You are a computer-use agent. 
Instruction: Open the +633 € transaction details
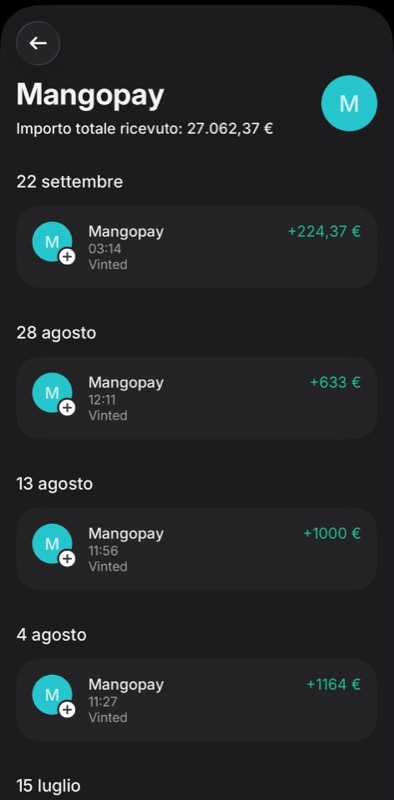[197, 398]
